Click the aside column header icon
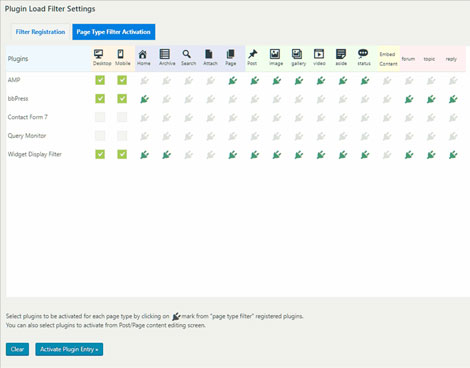 coord(341,54)
